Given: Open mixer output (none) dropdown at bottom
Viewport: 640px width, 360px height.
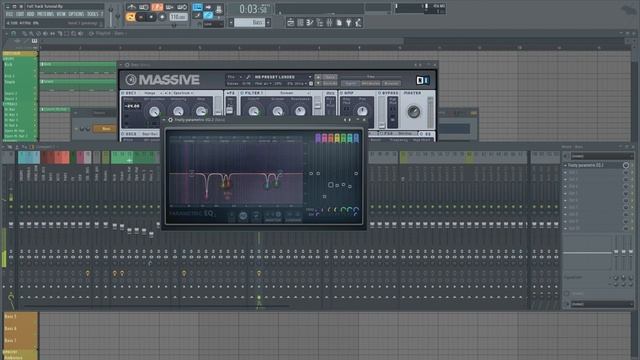Looking at the screenshot, I should (602, 304).
